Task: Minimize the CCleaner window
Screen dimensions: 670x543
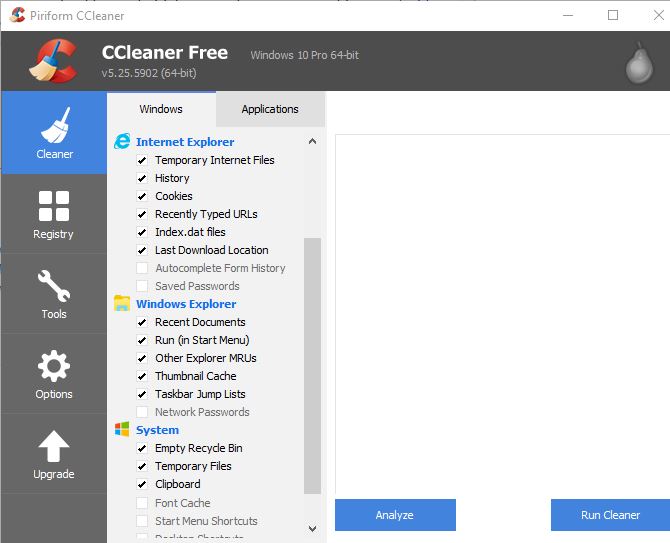Action: point(568,15)
